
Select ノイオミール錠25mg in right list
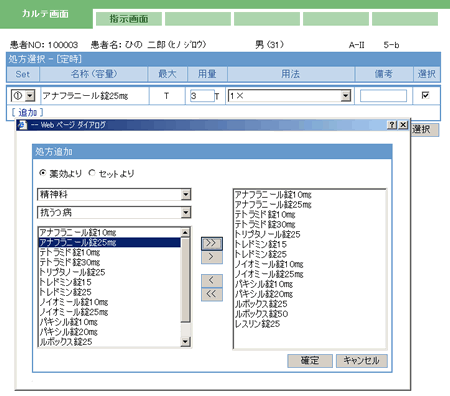(x=310, y=274)
